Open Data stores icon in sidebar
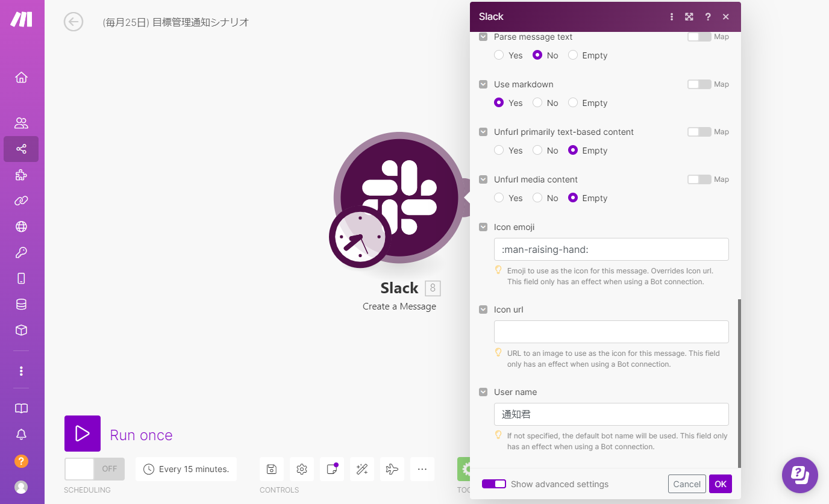 pyautogui.click(x=21, y=304)
